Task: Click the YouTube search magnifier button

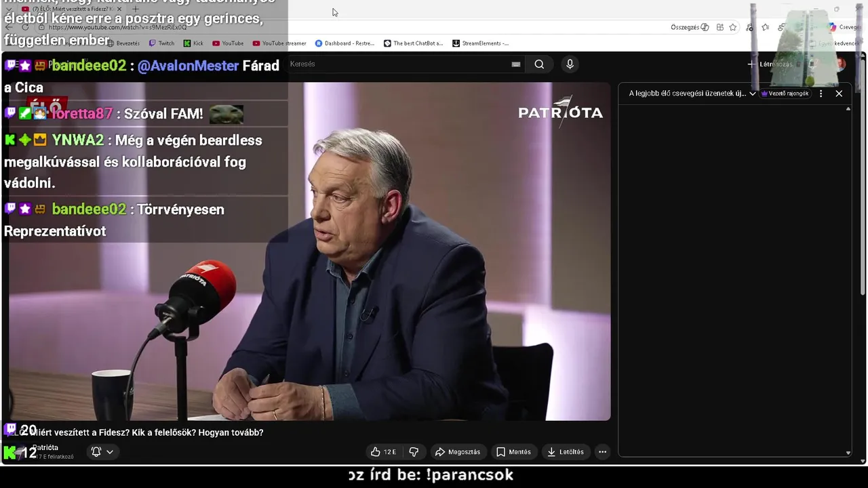Action: [x=539, y=64]
